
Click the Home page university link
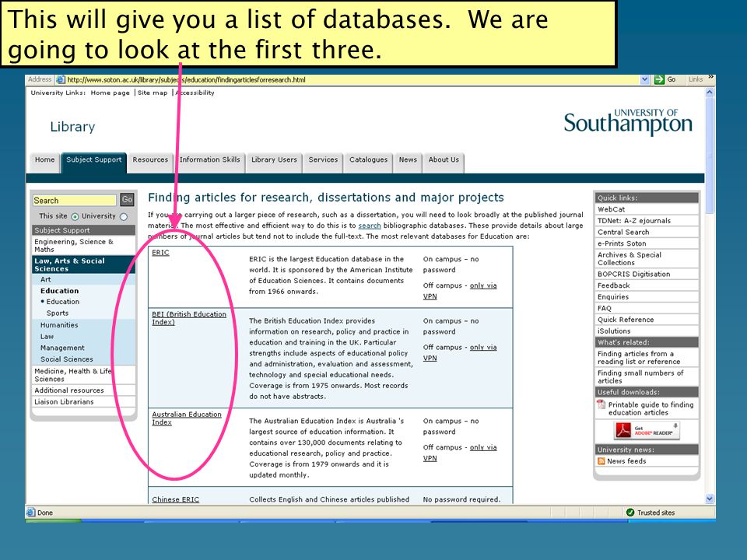click(x=110, y=93)
